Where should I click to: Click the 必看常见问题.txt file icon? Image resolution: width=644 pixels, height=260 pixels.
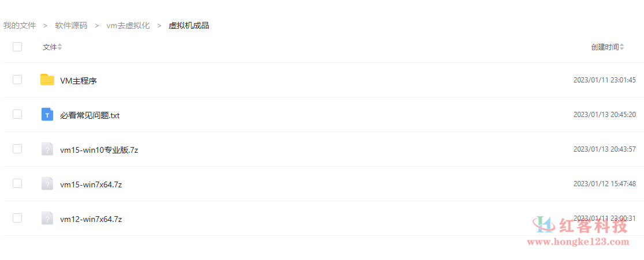coord(47,114)
